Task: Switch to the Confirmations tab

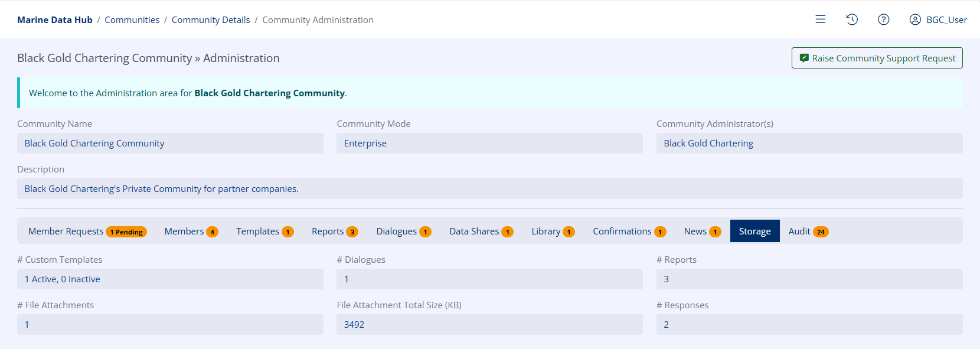Action: [x=629, y=231]
